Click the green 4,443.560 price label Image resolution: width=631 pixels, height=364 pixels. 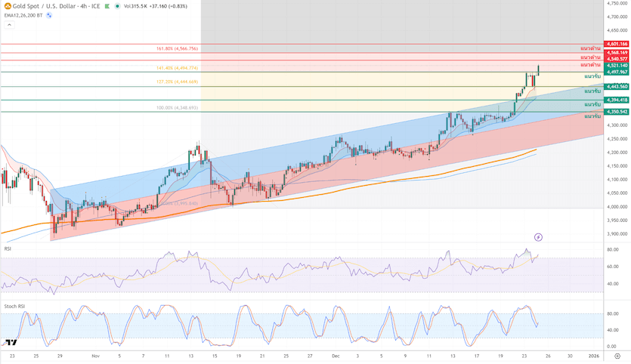[617, 86]
